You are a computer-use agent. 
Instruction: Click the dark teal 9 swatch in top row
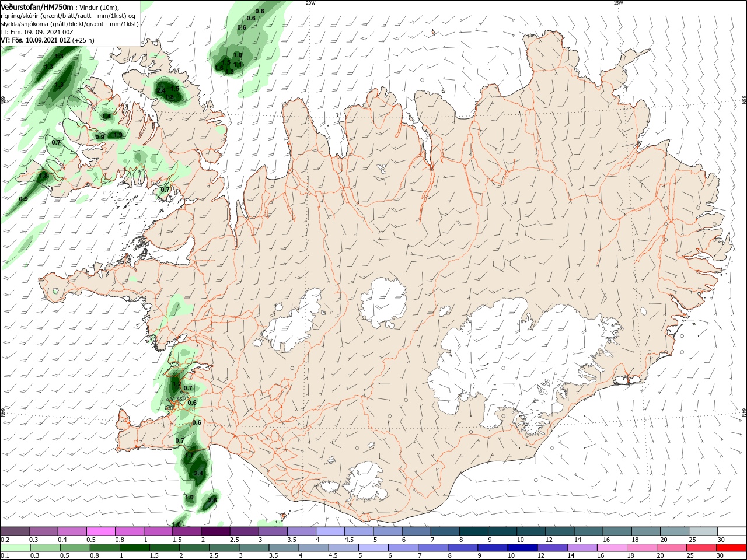point(502,531)
